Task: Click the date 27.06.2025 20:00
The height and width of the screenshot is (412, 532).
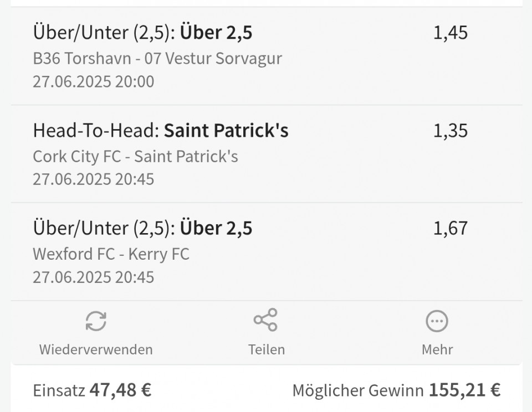Action: pos(93,82)
